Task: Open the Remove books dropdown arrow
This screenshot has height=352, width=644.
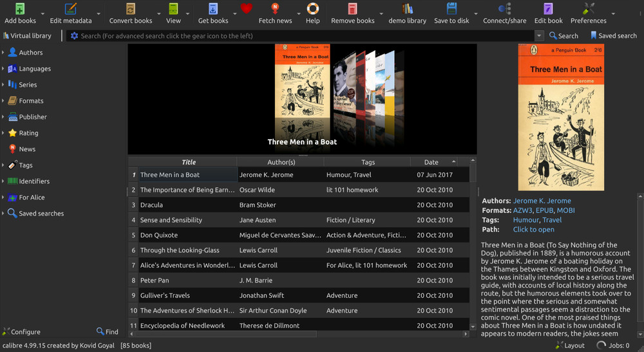Action: click(381, 14)
